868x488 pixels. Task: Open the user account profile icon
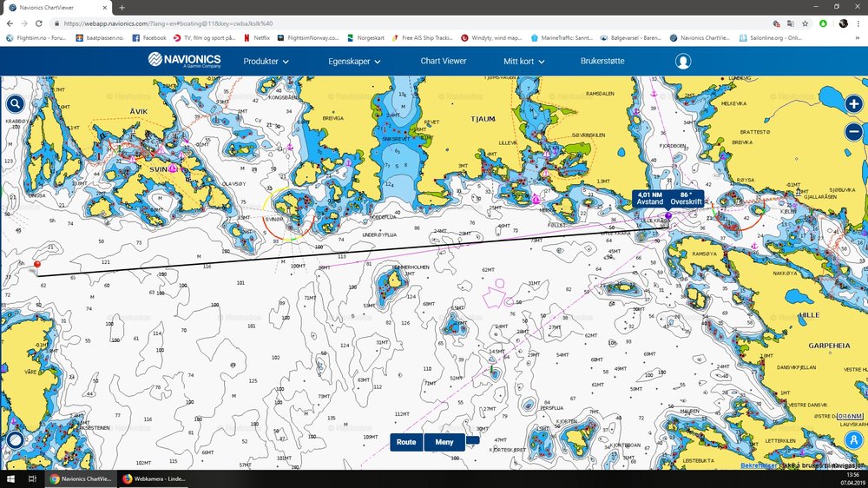[x=683, y=61]
